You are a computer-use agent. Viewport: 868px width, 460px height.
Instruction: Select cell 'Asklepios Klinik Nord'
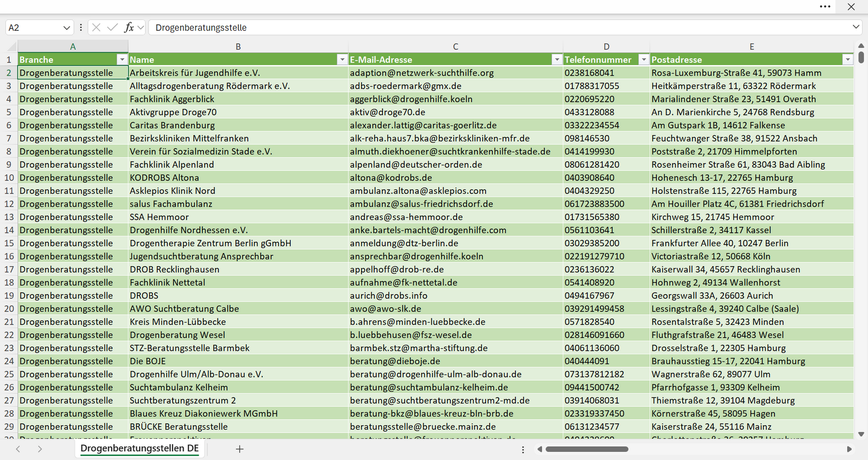[238, 190]
